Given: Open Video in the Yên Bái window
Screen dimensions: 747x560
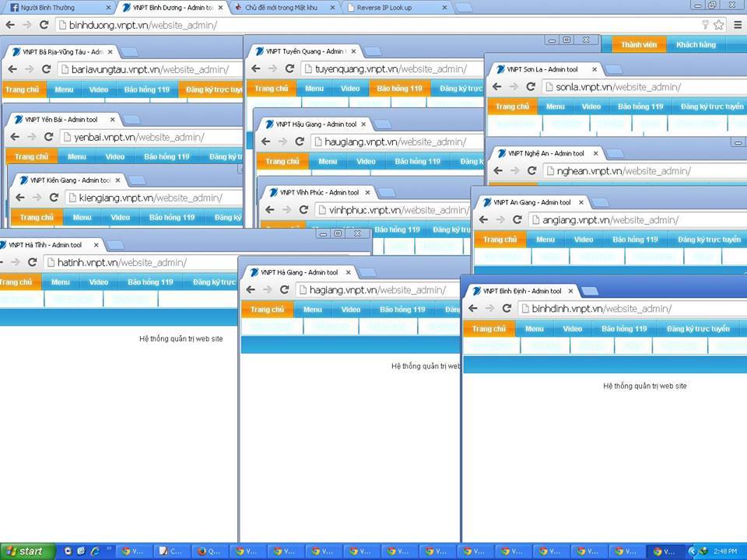Looking at the screenshot, I should pos(115,156).
